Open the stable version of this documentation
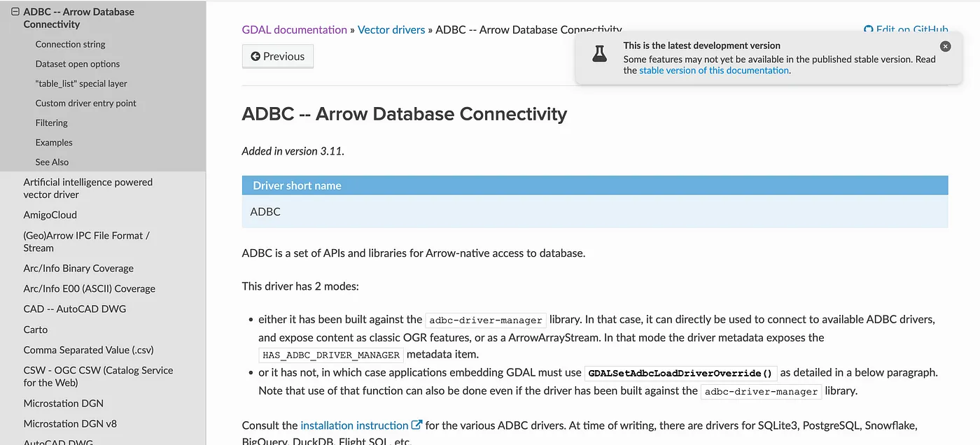 coord(713,70)
